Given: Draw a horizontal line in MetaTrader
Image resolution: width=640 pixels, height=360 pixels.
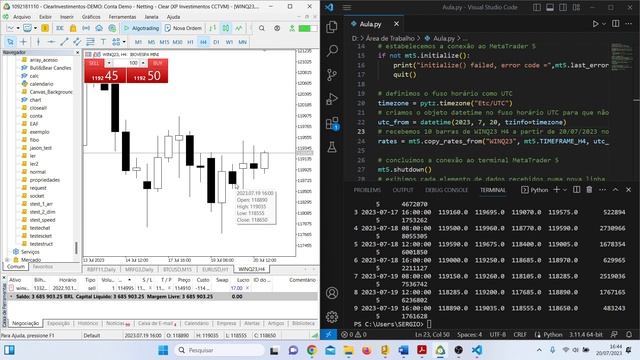Looking at the screenshot, I should (51, 42).
